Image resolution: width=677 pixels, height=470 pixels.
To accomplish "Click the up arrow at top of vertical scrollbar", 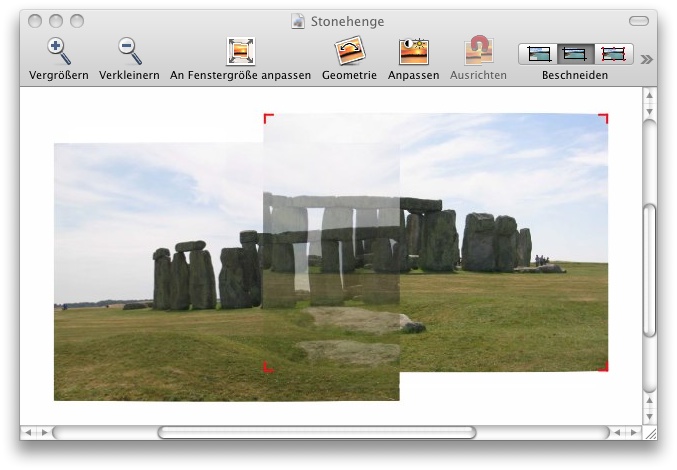I will [x=649, y=95].
